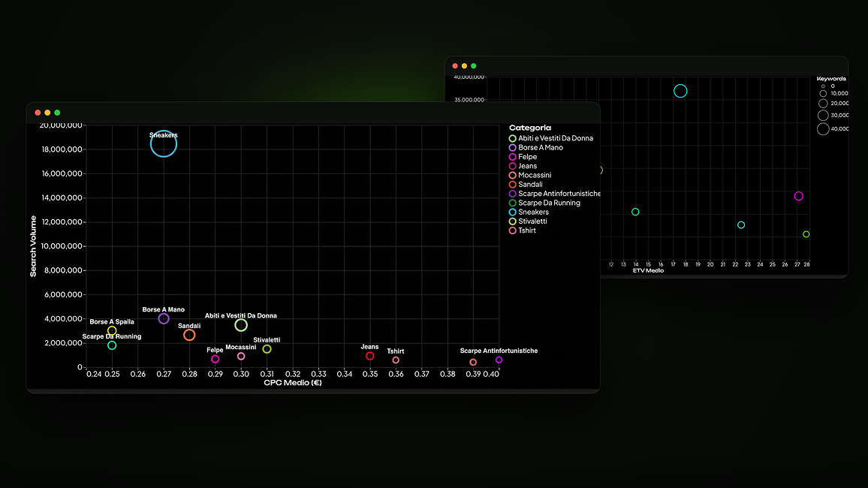The height and width of the screenshot is (488, 868).
Task: Click the Tshirt legend entry
Action: coord(522,230)
